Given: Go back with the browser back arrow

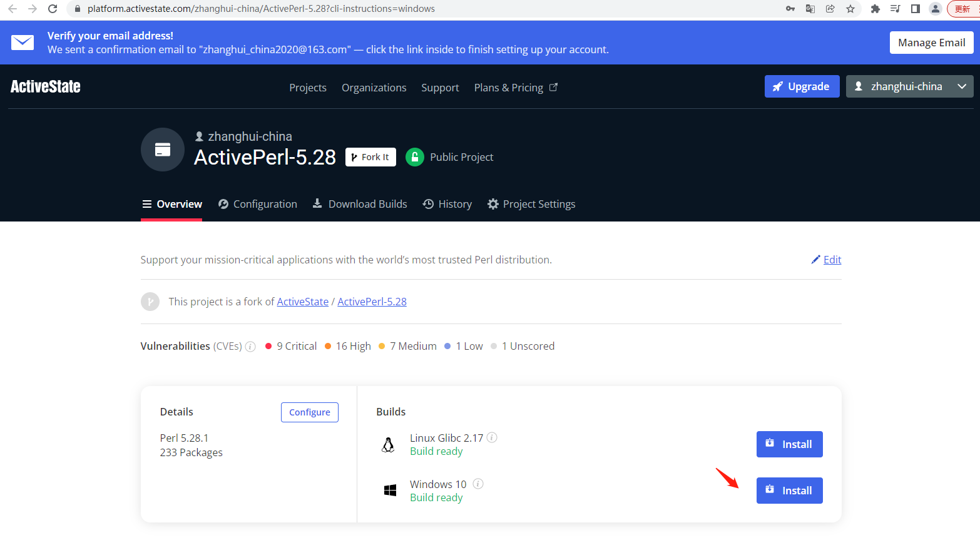Looking at the screenshot, I should click(13, 9).
